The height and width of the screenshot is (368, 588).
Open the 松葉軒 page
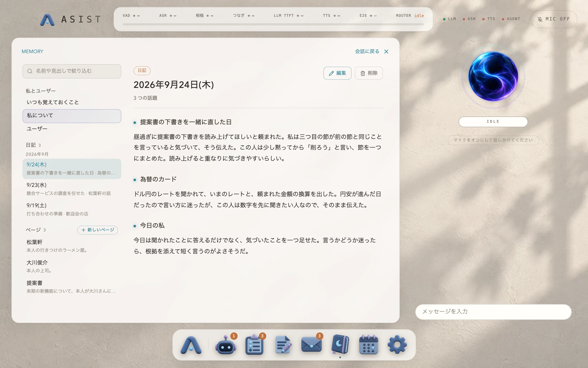(x=72, y=246)
